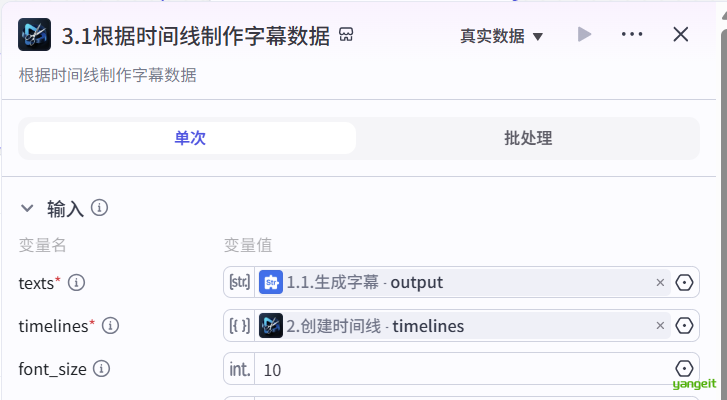Remove the texts variable reference

(660, 283)
